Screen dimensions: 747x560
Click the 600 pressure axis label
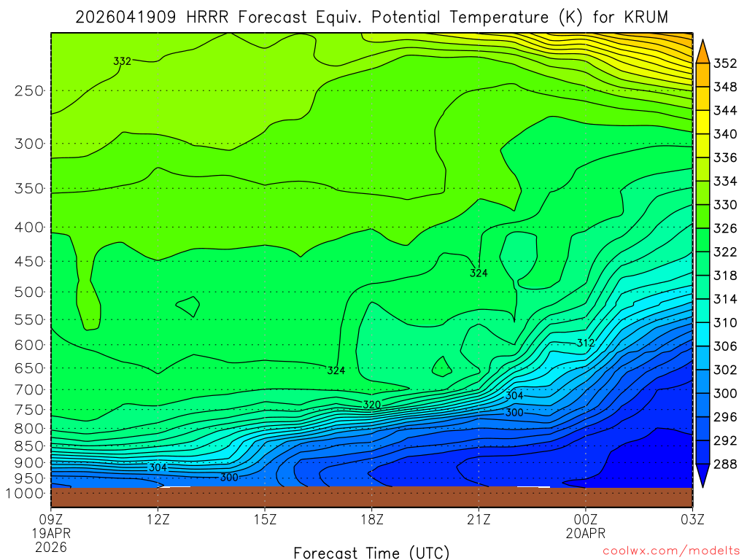29,345
